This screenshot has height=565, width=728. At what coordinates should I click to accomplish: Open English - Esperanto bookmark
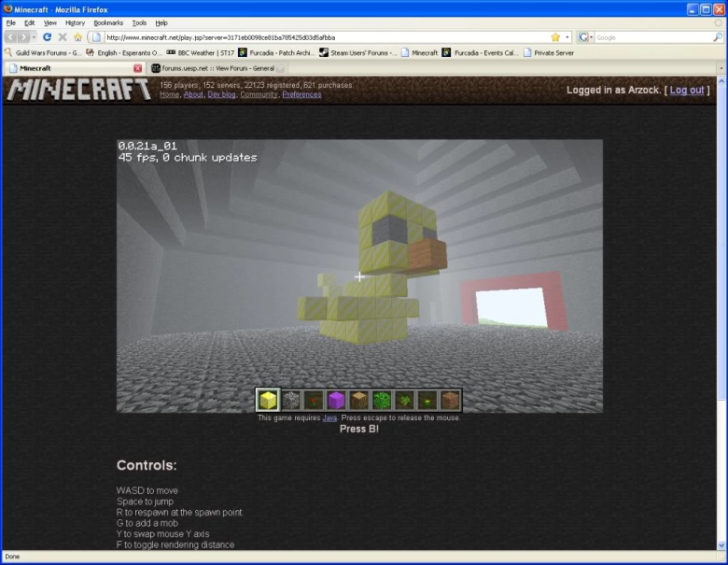[x=124, y=53]
